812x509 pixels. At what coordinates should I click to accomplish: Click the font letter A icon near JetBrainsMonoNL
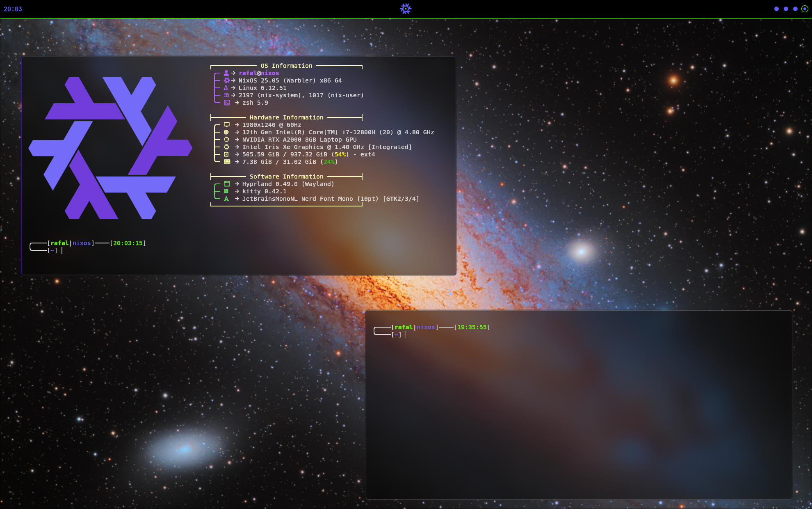tap(226, 199)
